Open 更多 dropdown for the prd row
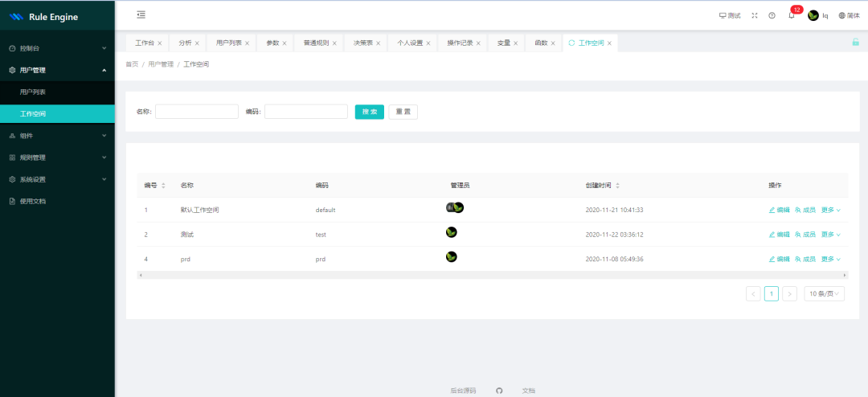Image resolution: width=868 pixels, height=397 pixels. coord(830,259)
